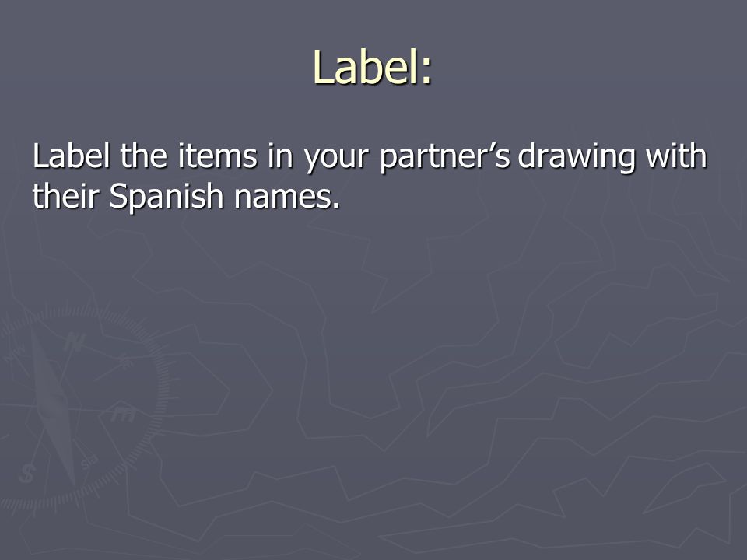747x560 pixels.
Task: Click the "N" marking on the compass
Action: coord(75,342)
